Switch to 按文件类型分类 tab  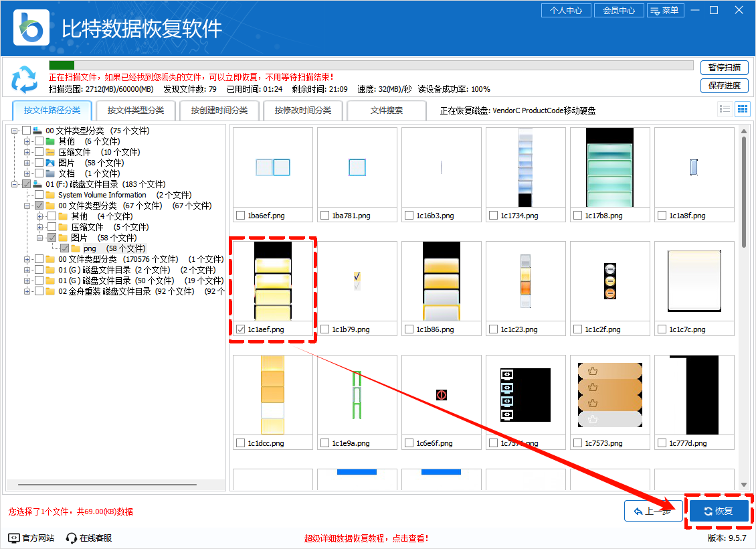[x=135, y=110]
